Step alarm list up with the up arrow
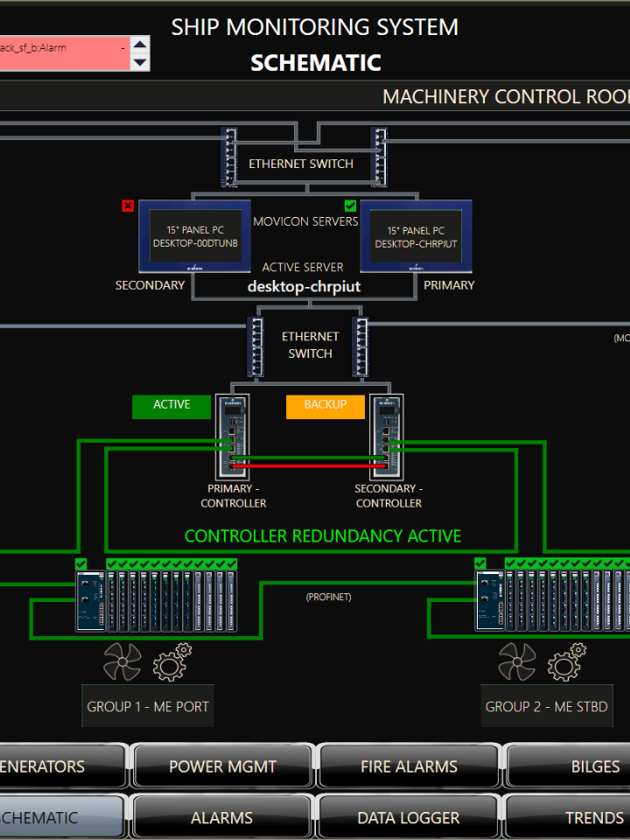630x840 pixels. [140, 45]
